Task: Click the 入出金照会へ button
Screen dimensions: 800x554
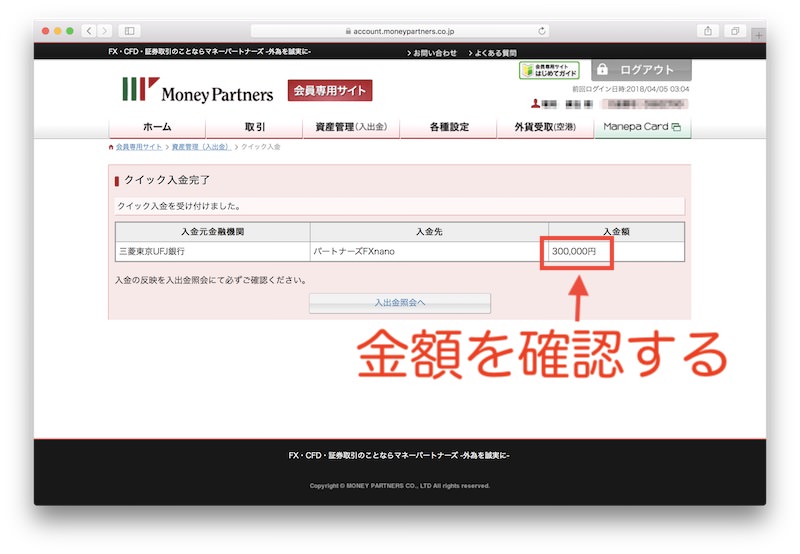Action: pyautogui.click(x=400, y=303)
